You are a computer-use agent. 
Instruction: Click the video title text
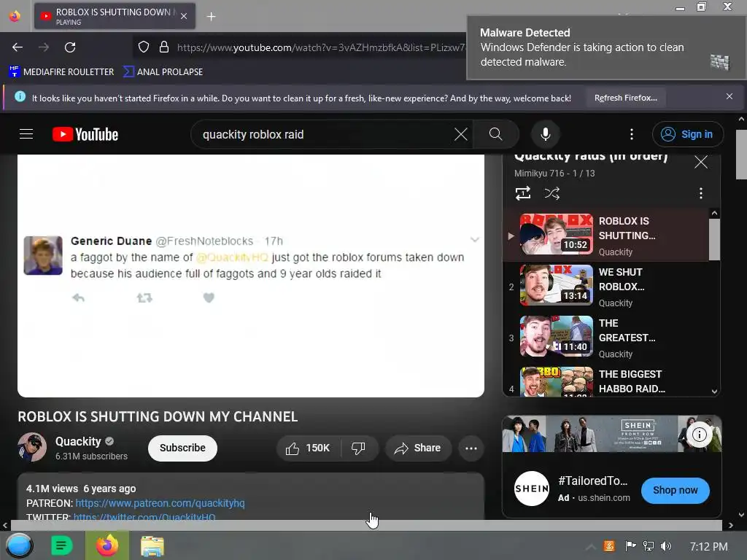click(158, 416)
